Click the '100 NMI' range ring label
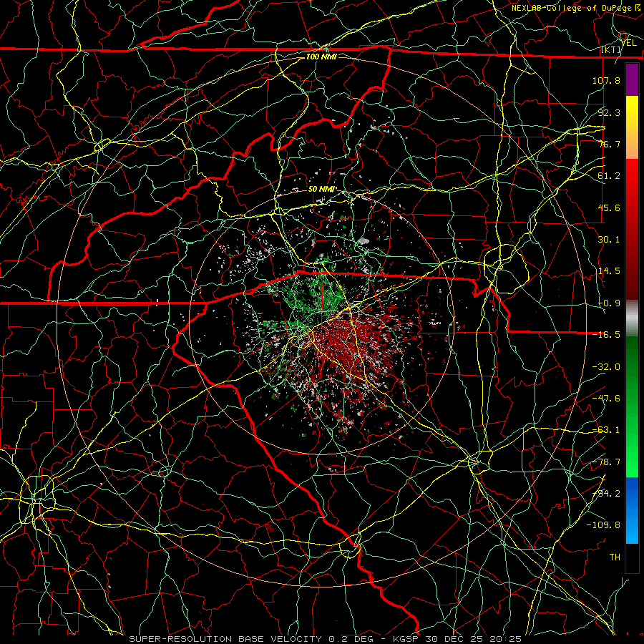644x644 pixels. (321, 57)
